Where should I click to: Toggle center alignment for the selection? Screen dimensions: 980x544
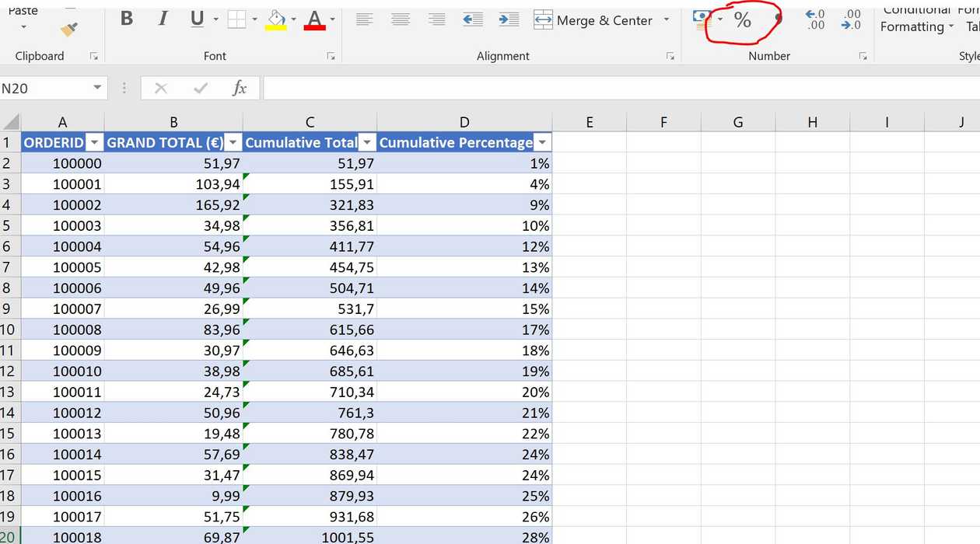pos(400,19)
